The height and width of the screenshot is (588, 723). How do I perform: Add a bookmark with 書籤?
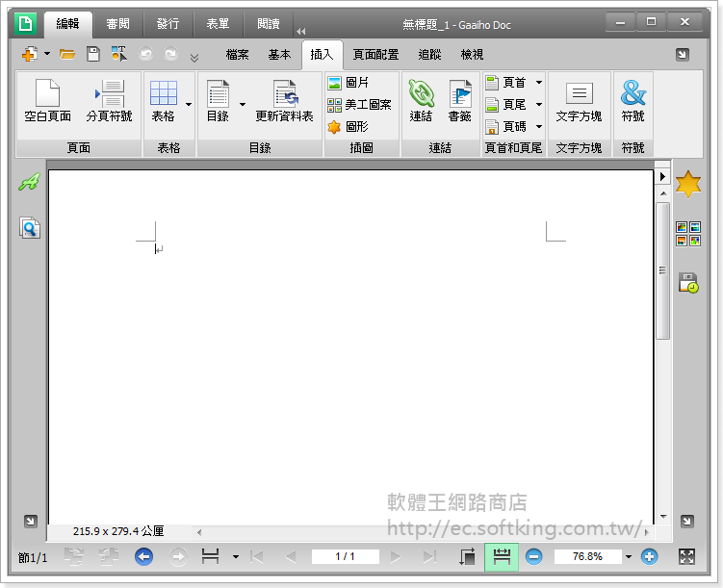pos(459,101)
